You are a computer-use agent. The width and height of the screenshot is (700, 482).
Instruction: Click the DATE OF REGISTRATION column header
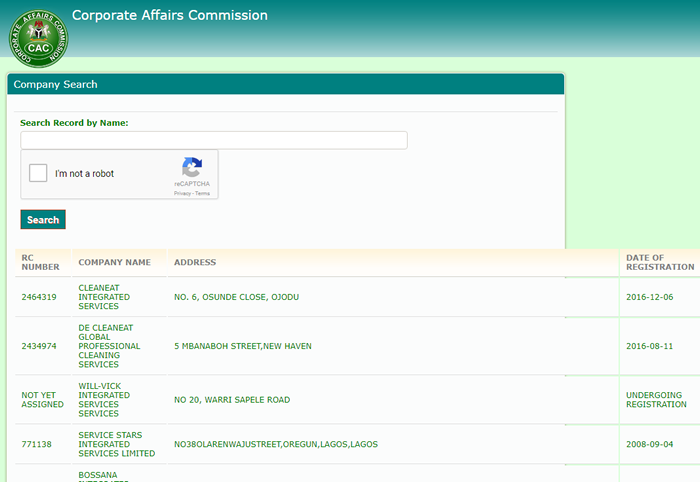click(x=660, y=262)
